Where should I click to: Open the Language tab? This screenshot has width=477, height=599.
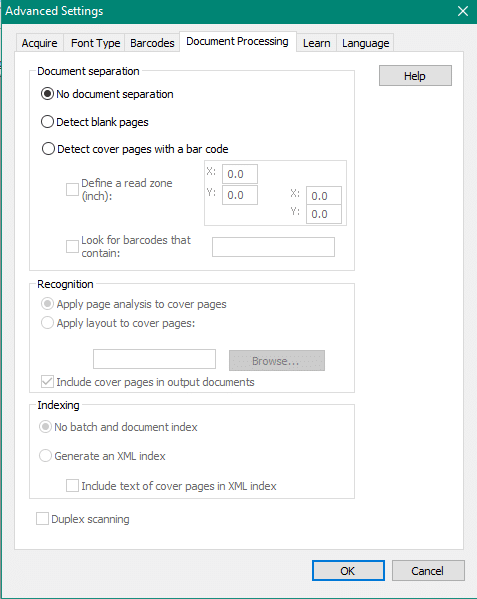[x=365, y=43]
